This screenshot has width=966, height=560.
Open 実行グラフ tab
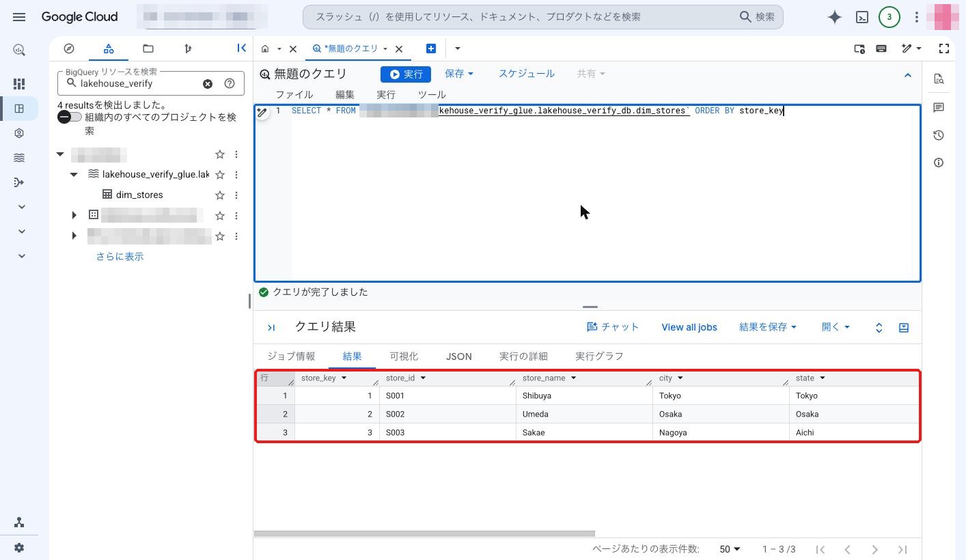point(599,356)
